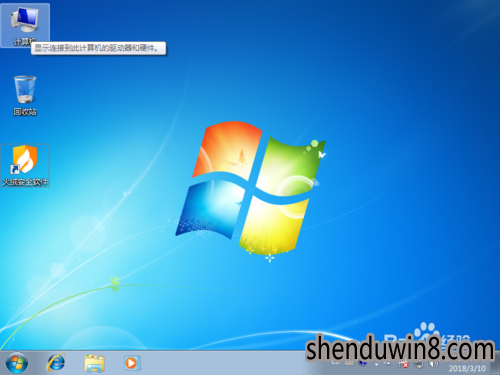Expand the hidden tray icons arrow

(387, 363)
